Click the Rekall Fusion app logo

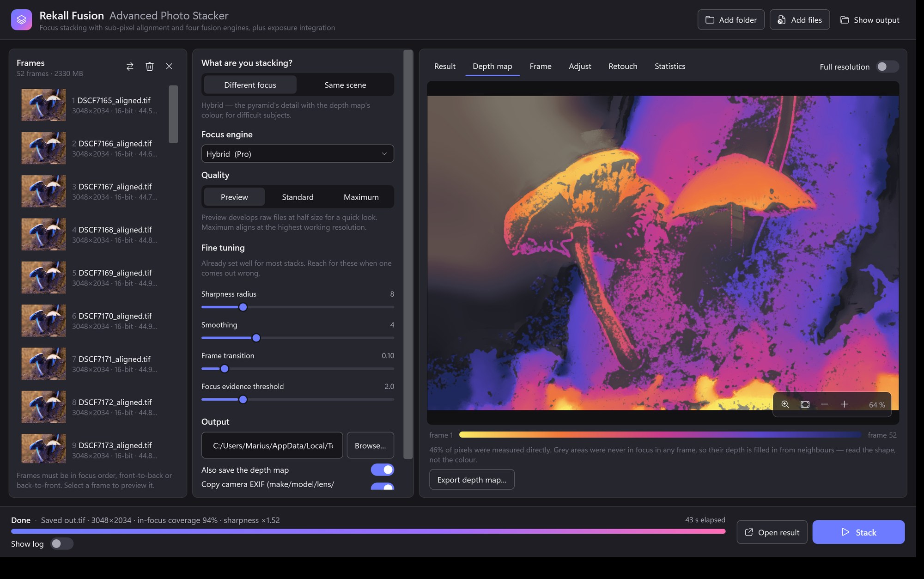[x=21, y=20]
